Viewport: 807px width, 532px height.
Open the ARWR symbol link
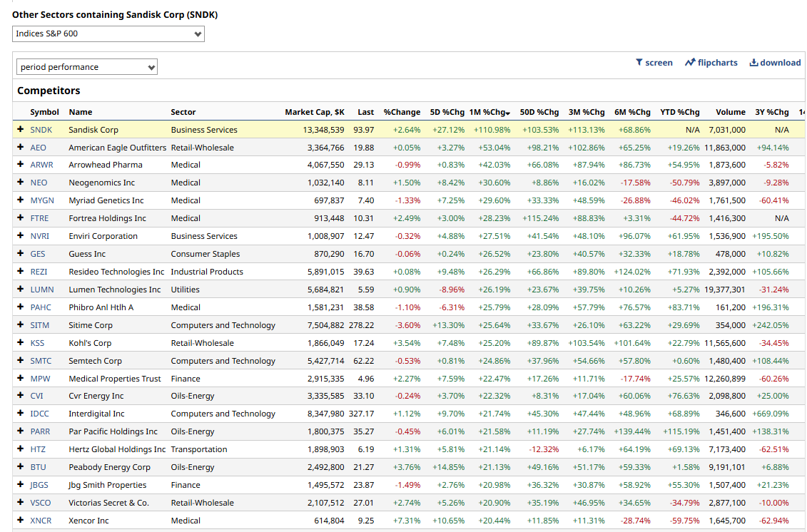[x=41, y=165]
